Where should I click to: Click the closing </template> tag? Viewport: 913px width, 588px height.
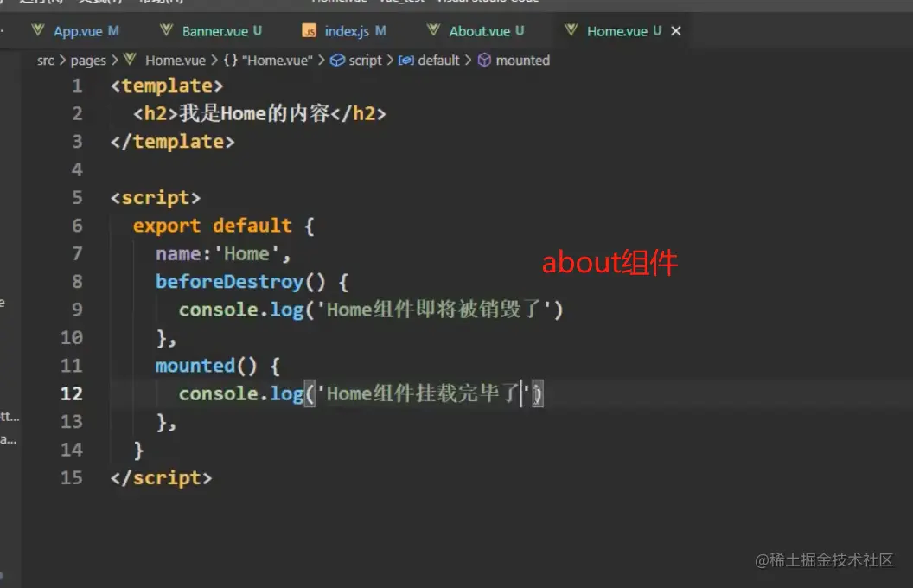172,142
